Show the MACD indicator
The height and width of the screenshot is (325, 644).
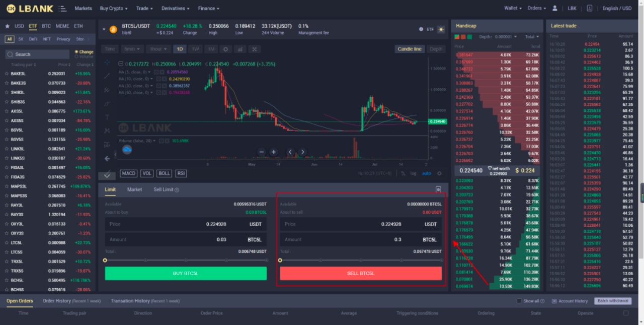(x=129, y=173)
